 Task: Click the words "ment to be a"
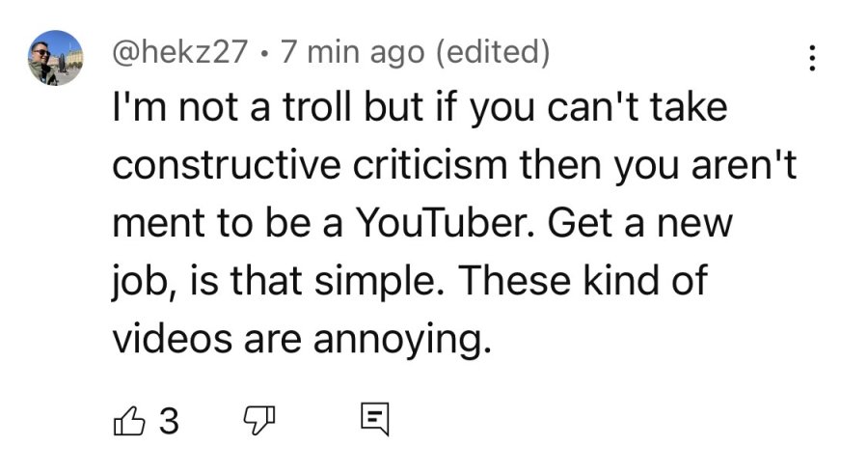click(x=228, y=223)
